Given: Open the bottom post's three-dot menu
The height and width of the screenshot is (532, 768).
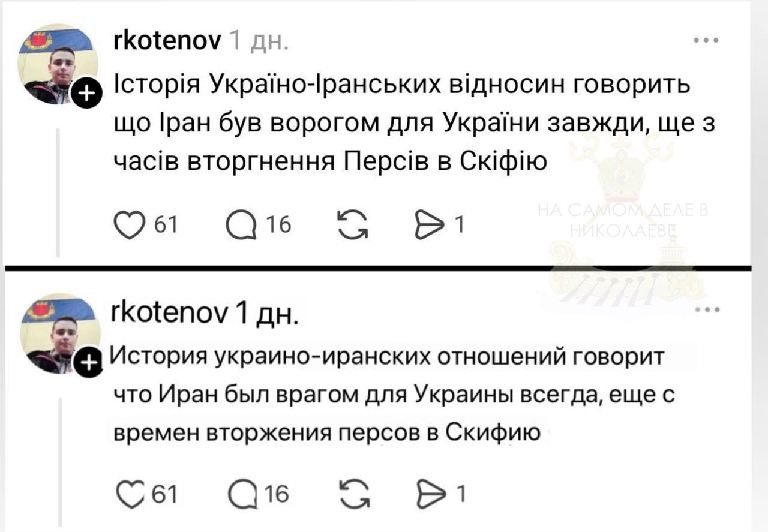Looking at the screenshot, I should 706,311.
